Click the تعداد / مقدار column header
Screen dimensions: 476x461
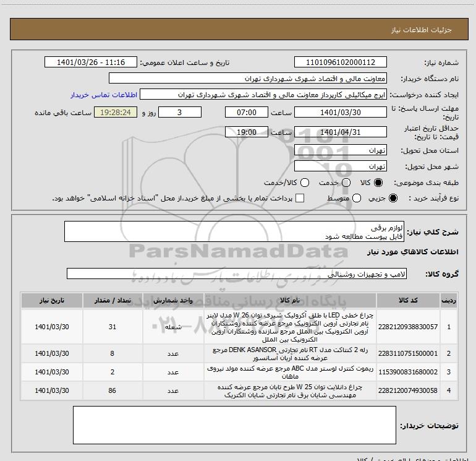tap(113, 301)
